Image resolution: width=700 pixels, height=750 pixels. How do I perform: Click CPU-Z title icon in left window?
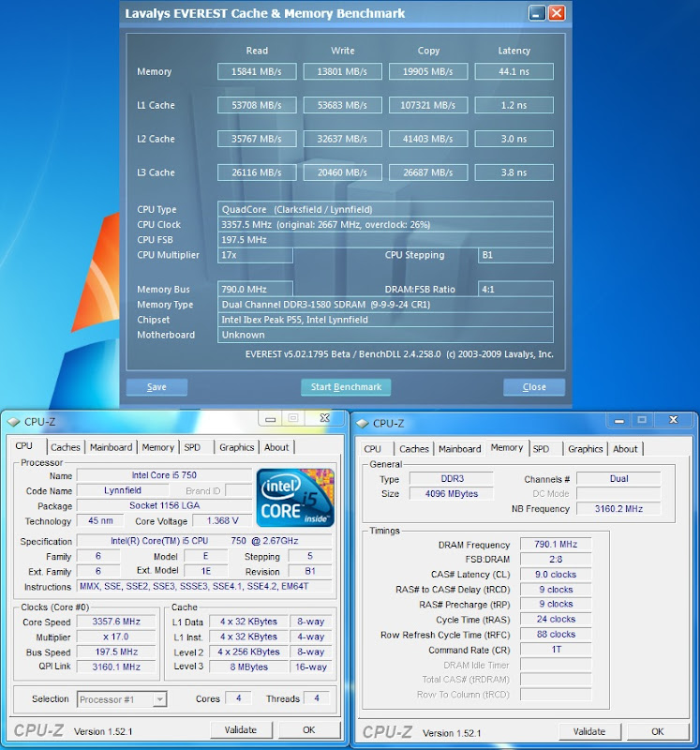coord(14,422)
